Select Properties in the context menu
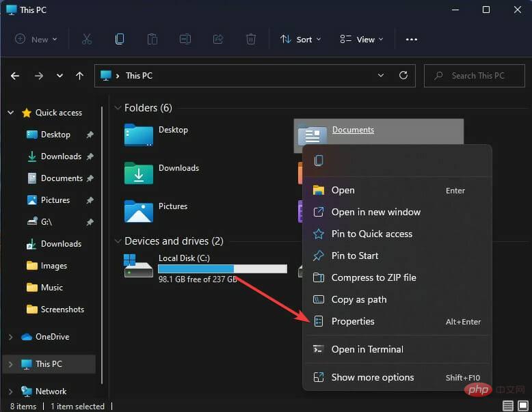The width and height of the screenshot is (532, 412). [353, 321]
